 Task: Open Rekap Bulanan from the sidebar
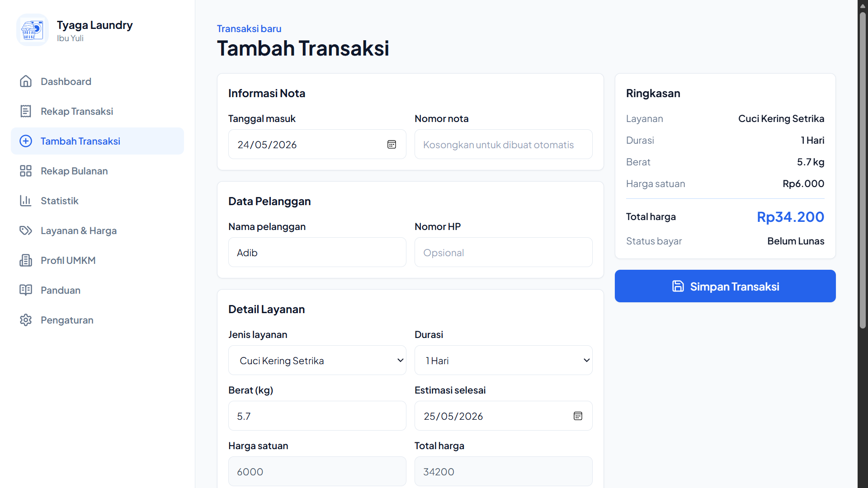[97, 171]
